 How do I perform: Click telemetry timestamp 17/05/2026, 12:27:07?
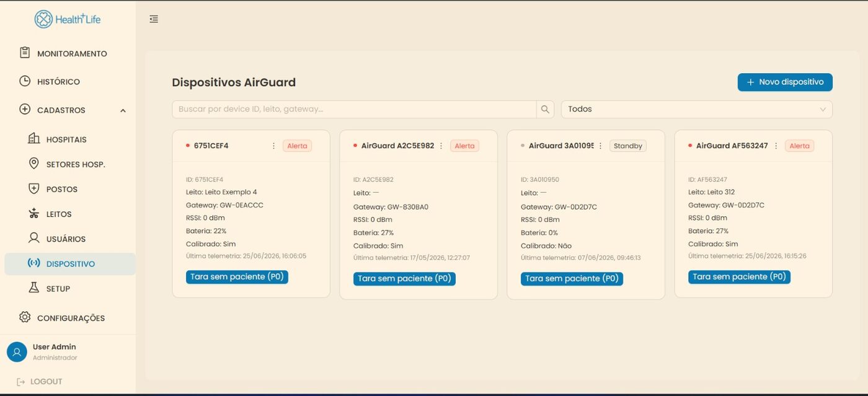tap(440, 258)
